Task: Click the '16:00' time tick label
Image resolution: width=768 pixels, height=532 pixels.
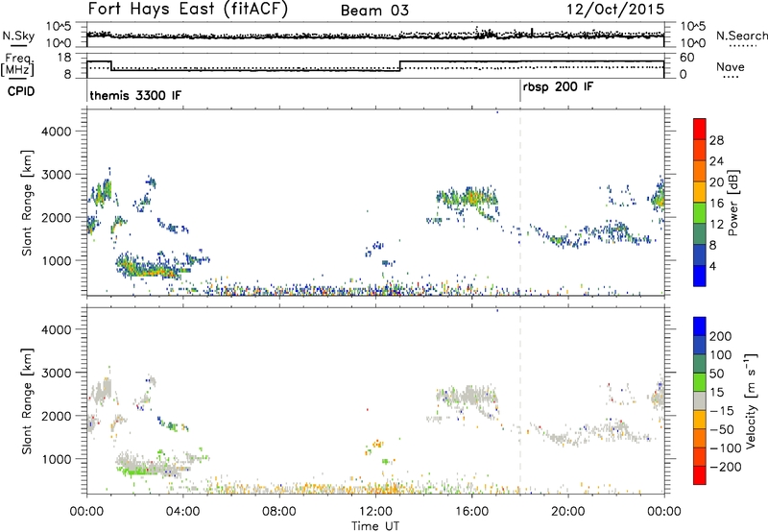Action: pyautogui.click(x=471, y=512)
